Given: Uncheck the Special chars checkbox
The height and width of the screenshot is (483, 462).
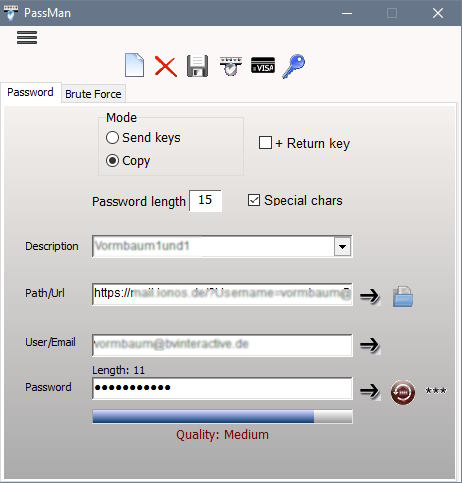Looking at the screenshot, I should 254,200.
